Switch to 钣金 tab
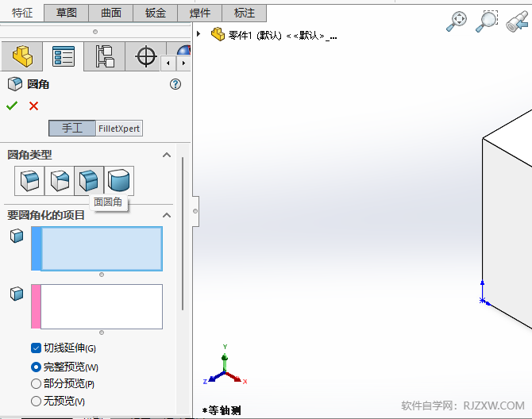Viewport: 532px width, 419px height. point(156,13)
